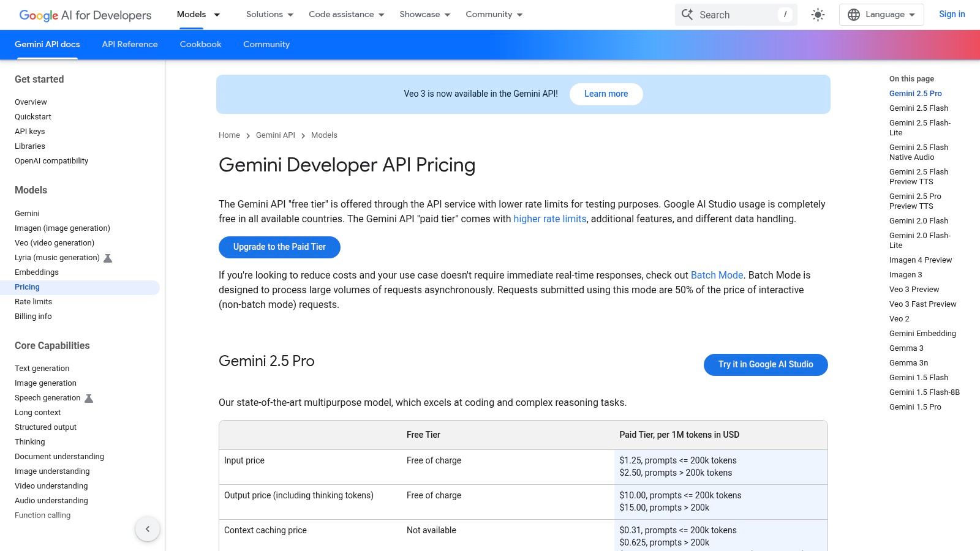Open OpenAI compatibility sidebar item
This screenshot has width=980, height=551.
click(x=51, y=161)
